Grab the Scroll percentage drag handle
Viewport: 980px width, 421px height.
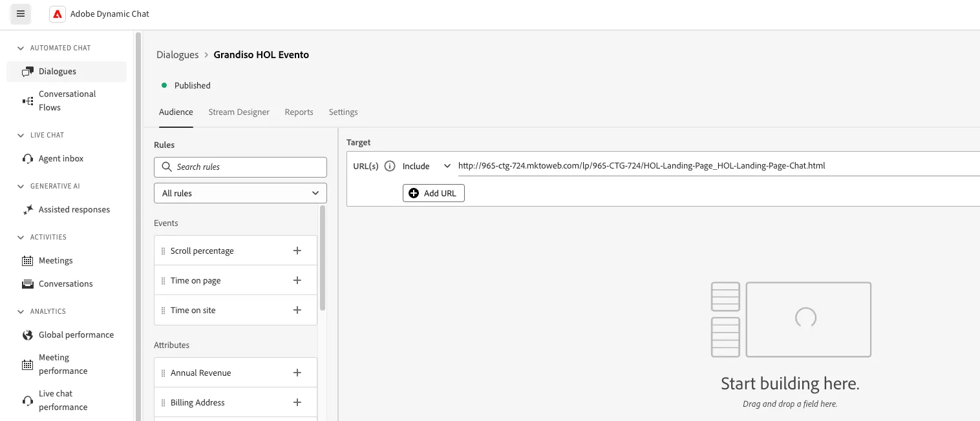(x=163, y=251)
